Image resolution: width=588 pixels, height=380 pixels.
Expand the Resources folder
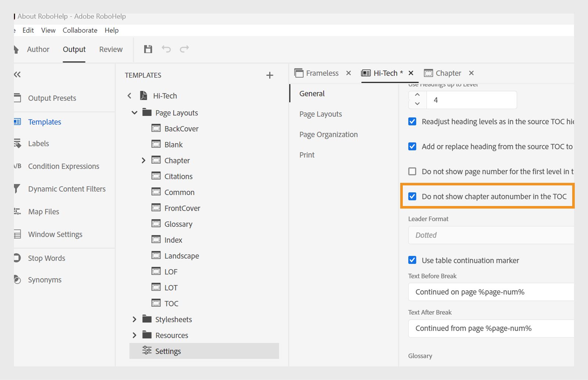135,335
